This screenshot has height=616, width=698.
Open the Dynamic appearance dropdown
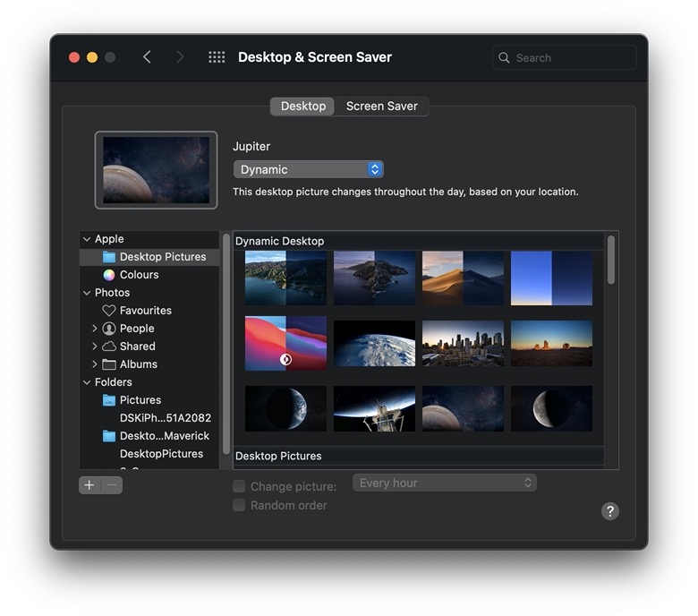[308, 169]
